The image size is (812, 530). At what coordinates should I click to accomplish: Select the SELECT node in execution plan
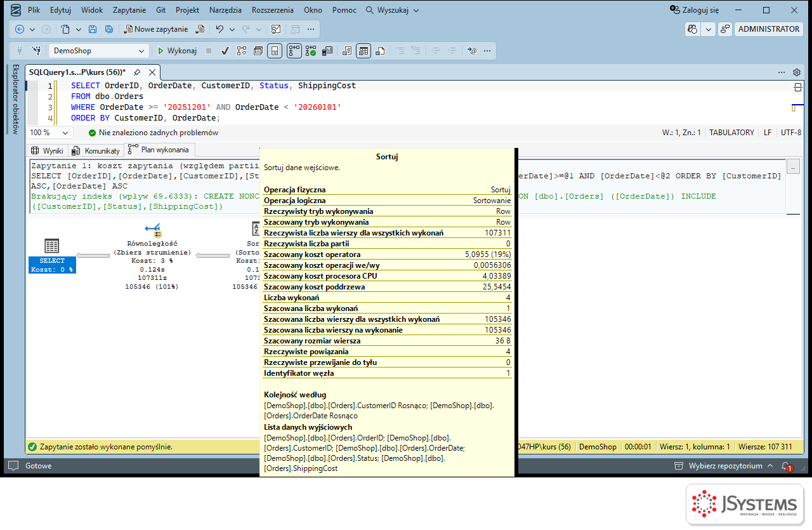(x=52, y=256)
